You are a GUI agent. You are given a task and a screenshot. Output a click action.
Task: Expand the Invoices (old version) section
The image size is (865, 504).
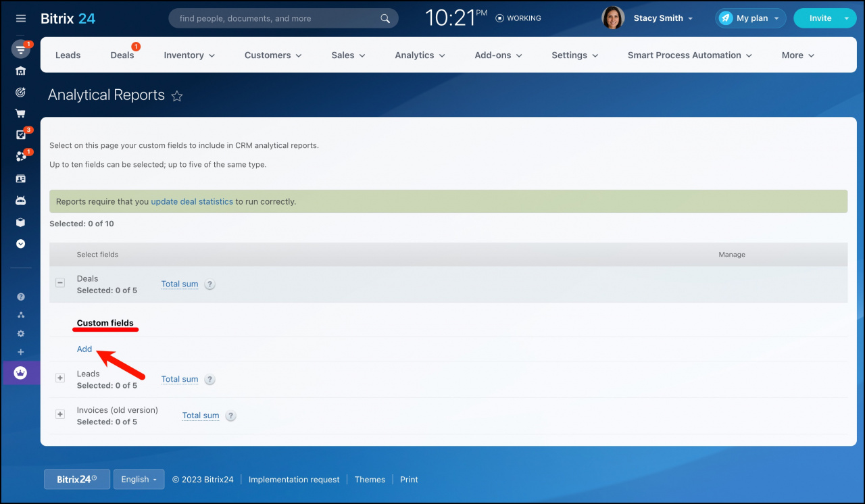(x=60, y=414)
